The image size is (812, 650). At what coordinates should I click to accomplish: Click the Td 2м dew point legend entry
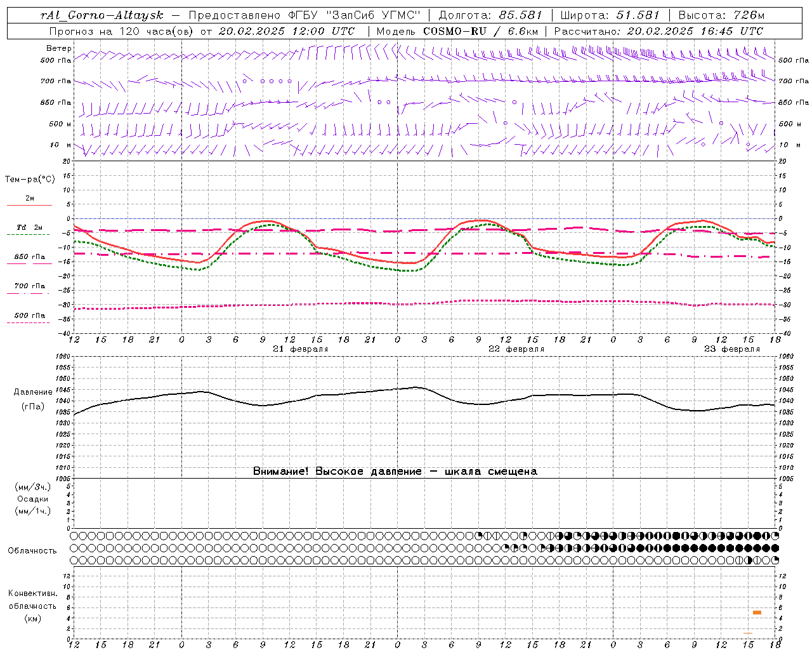30,227
